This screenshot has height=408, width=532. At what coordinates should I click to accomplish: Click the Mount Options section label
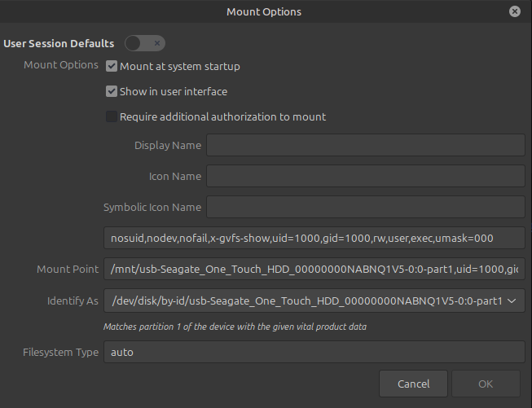[61, 65]
